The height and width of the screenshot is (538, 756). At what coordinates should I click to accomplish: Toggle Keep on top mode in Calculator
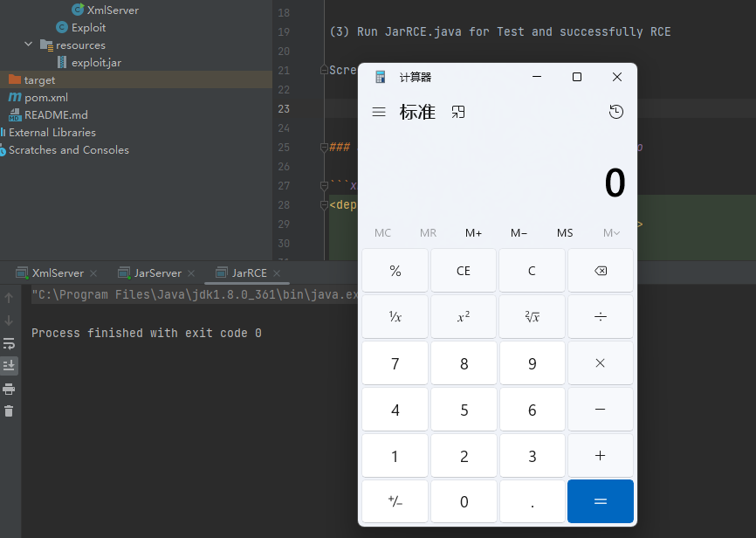[458, 113]
